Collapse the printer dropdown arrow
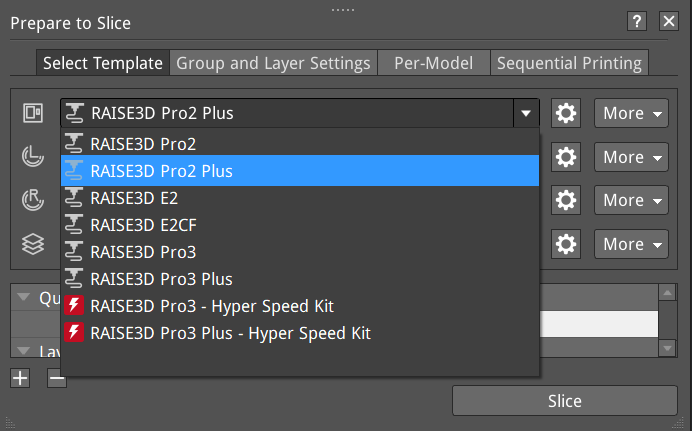692x431 pixels. 526,113
